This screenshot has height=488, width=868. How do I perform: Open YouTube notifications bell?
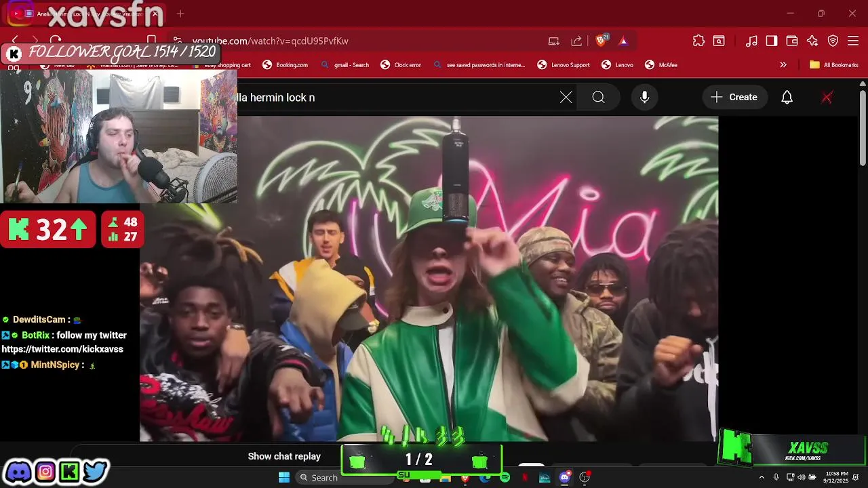[x=787, y=97]
